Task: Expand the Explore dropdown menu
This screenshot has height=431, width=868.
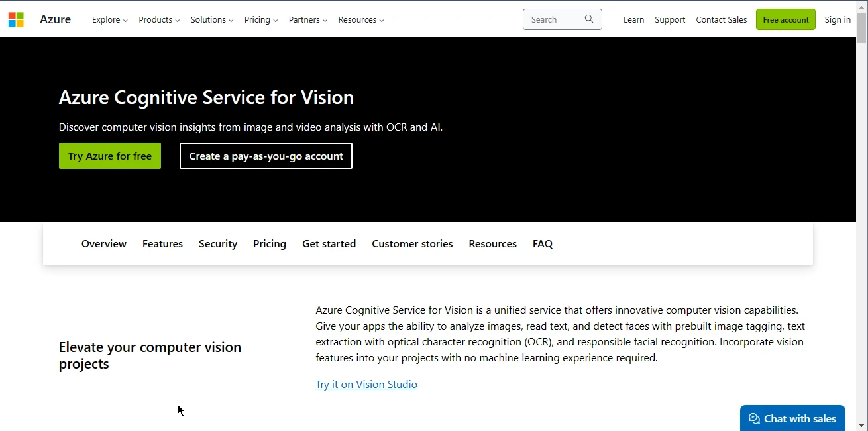Action: tap(109, 20)
